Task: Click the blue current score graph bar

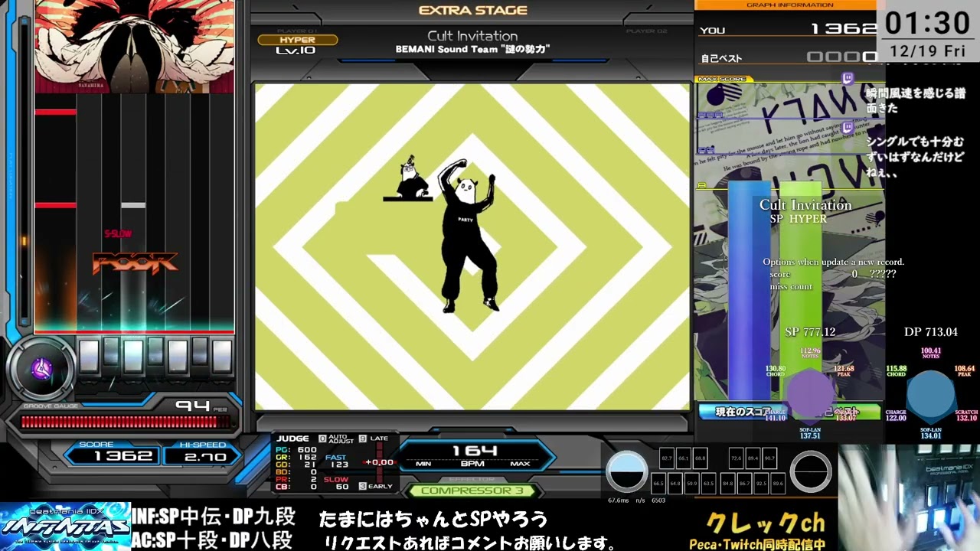Action: 750,291
